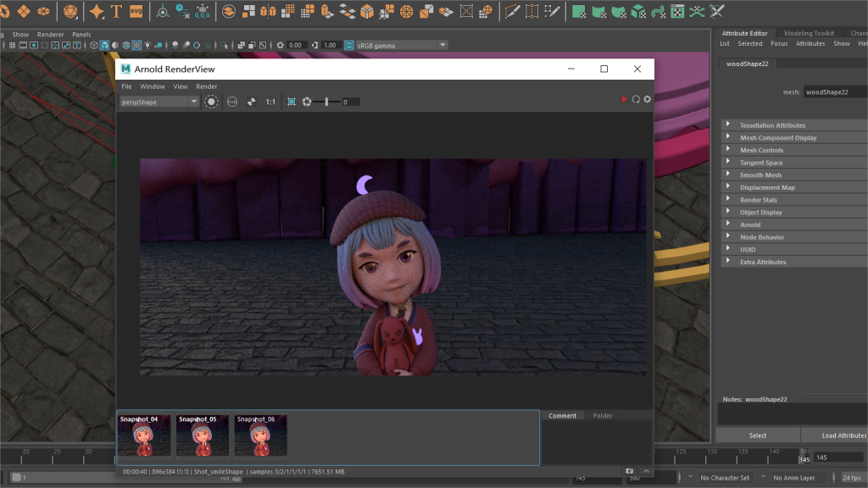Click the Cylindrical UV mapping green icon
The width and height of the screenshot is (868, 488).
599,11
